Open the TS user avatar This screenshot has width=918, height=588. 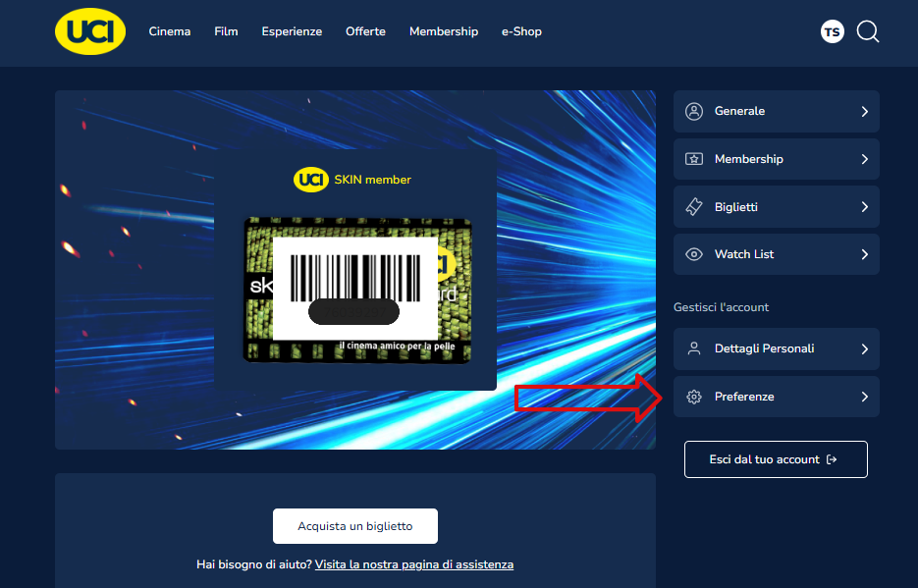click(832, 31)
